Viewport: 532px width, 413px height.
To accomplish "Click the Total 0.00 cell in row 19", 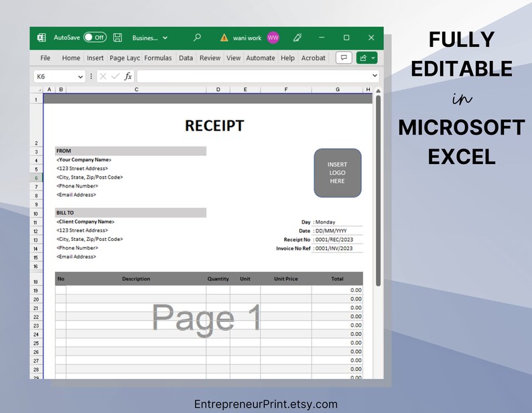I will (338, 291).
